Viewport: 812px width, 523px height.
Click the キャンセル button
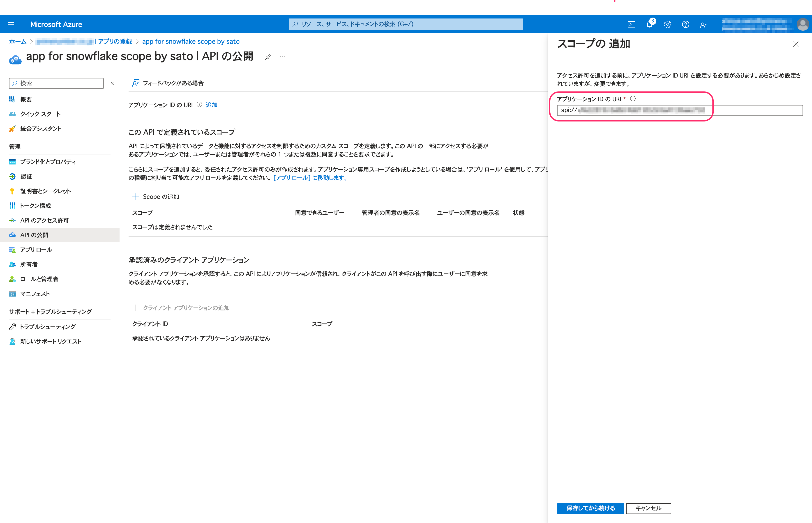[648, 508]
